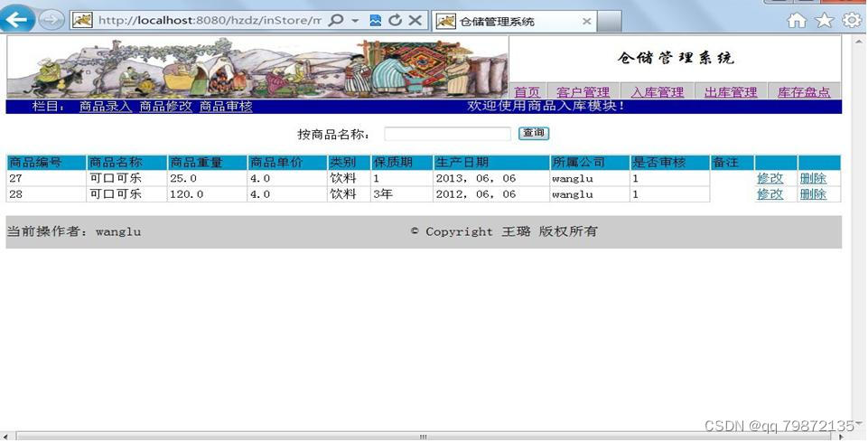The image size is (868, 442).
Task: Open a new blank tab
Action: tap(610, 22)
